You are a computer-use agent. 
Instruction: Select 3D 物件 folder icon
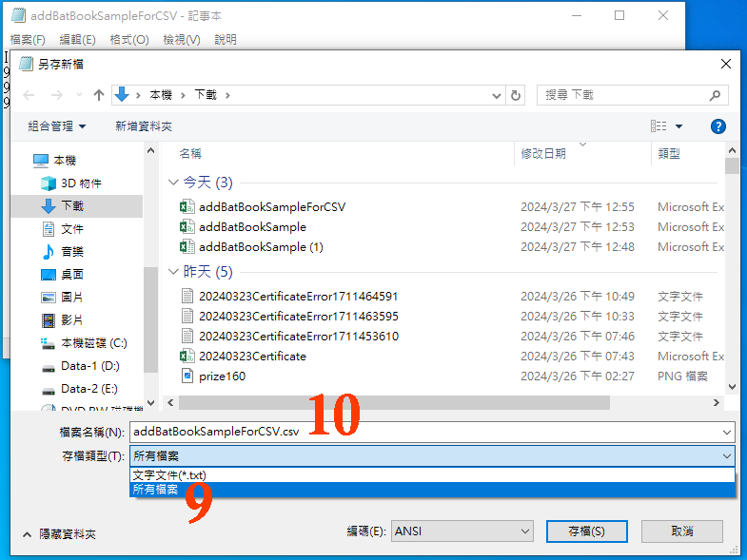point(49,183)
